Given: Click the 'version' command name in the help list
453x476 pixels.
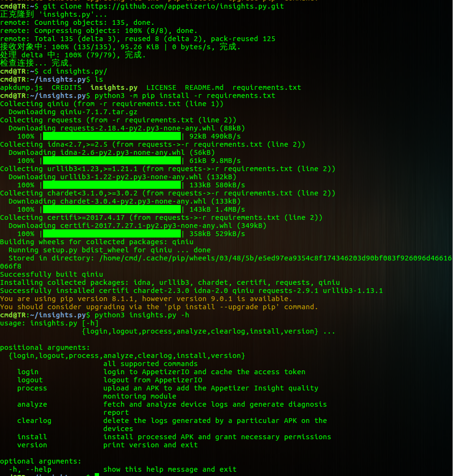Looking at the screenshot, I should coord(32,445).
